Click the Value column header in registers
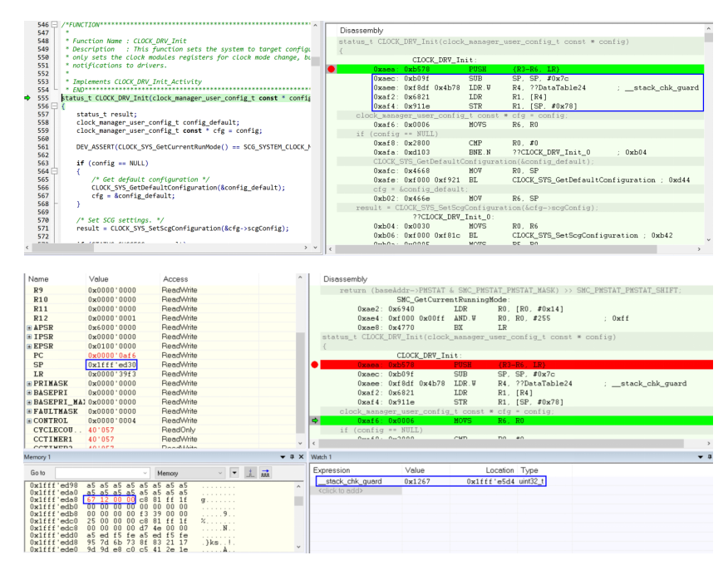This screenshot has width=728, height=570. [100, 279]
